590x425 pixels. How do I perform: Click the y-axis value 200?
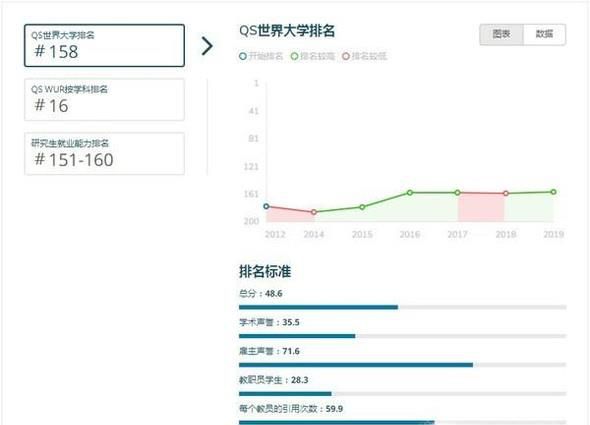(x=251, y=221)
